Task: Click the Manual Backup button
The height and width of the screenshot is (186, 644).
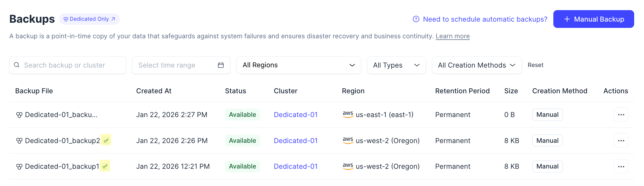Action: (593, 19)
